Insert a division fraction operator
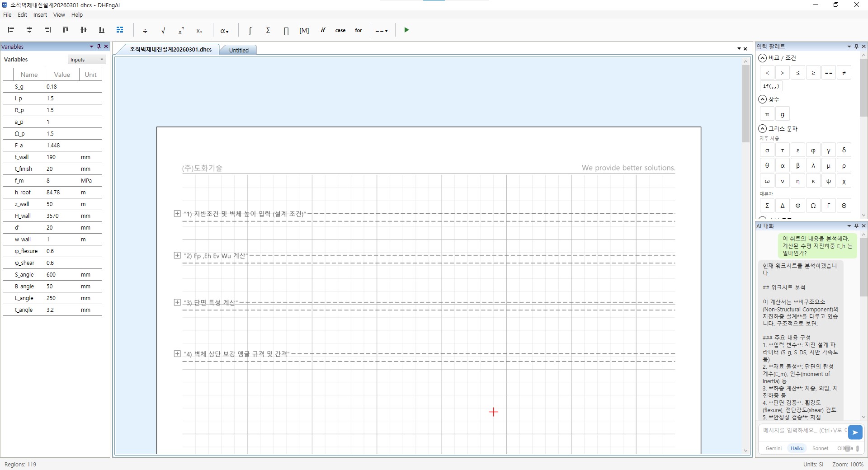Image resolution: width=868 pixels, height=470 pixels. coord(145,30)
